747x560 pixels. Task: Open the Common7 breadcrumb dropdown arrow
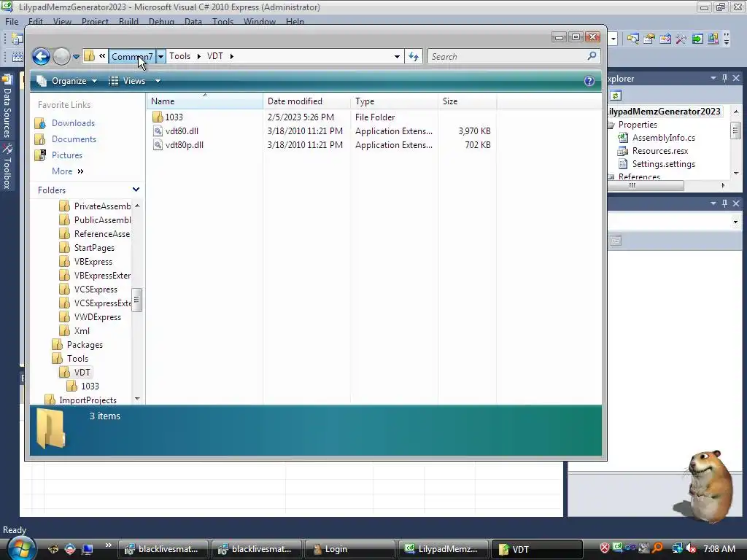coord(160,56)
